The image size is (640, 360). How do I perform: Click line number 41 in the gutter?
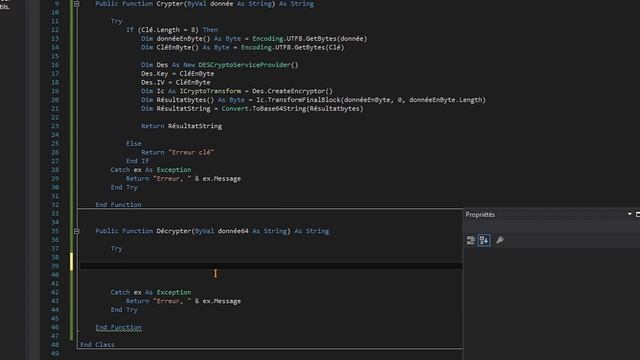55,283
